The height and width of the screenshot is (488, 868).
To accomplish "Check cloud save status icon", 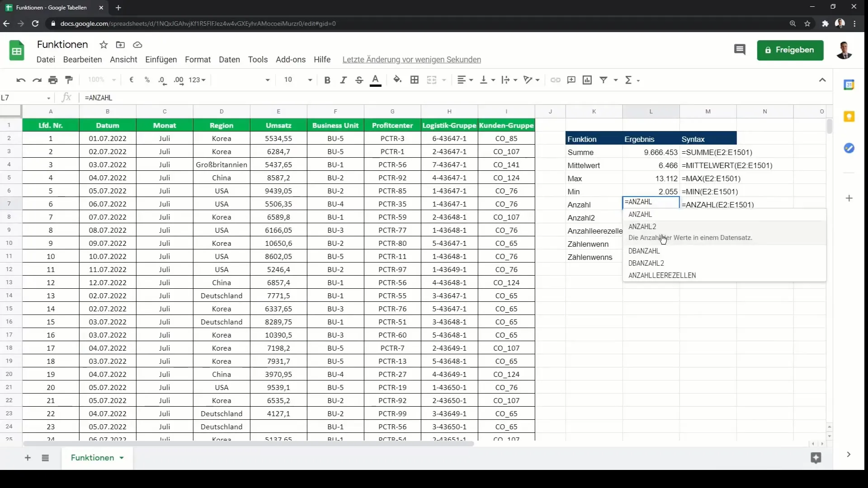I will [x=137, y=45].
